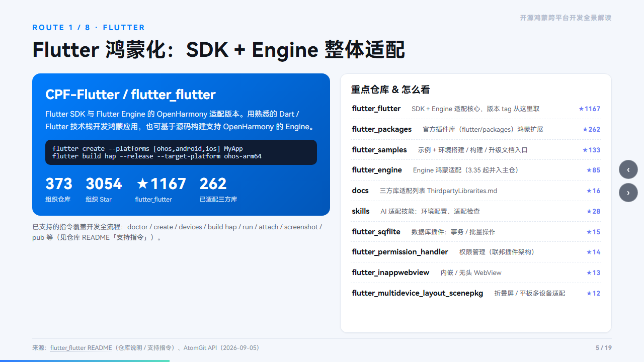Go to the previous slide arrow button

point(628,169)
